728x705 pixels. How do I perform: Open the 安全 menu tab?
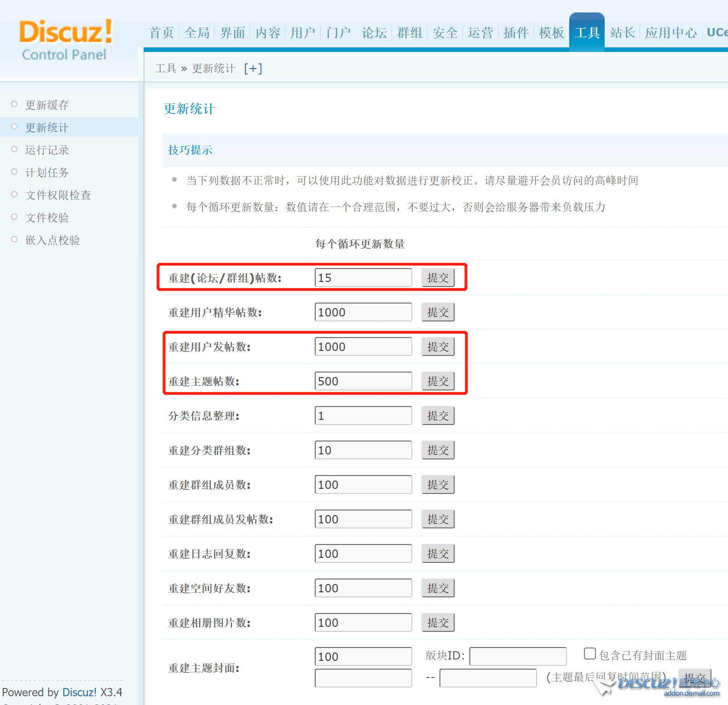point(445,33)
